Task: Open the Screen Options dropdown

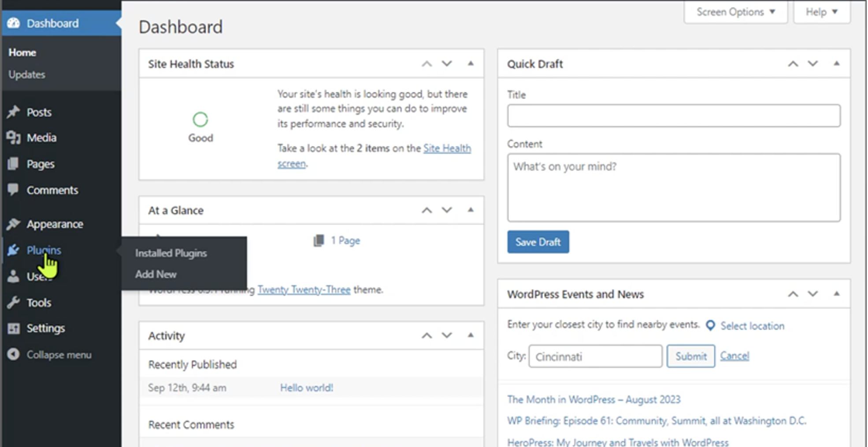Action: [x=735, y=12]
